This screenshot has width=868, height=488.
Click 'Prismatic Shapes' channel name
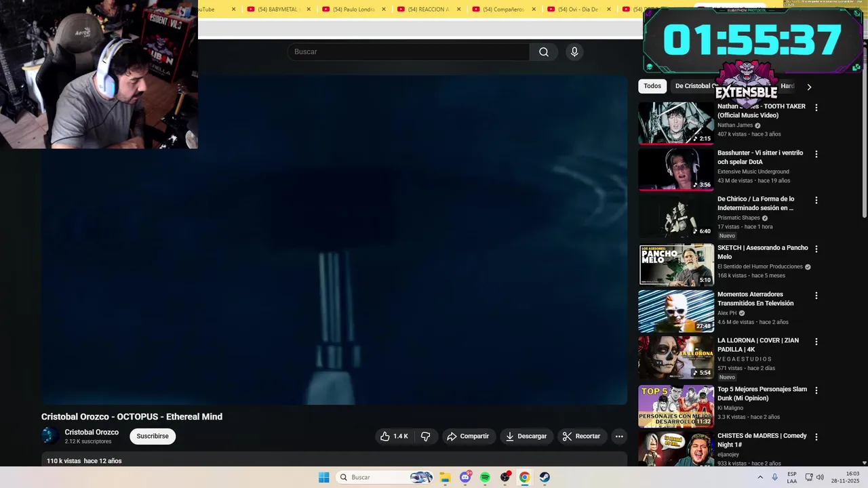pos(738,218)
